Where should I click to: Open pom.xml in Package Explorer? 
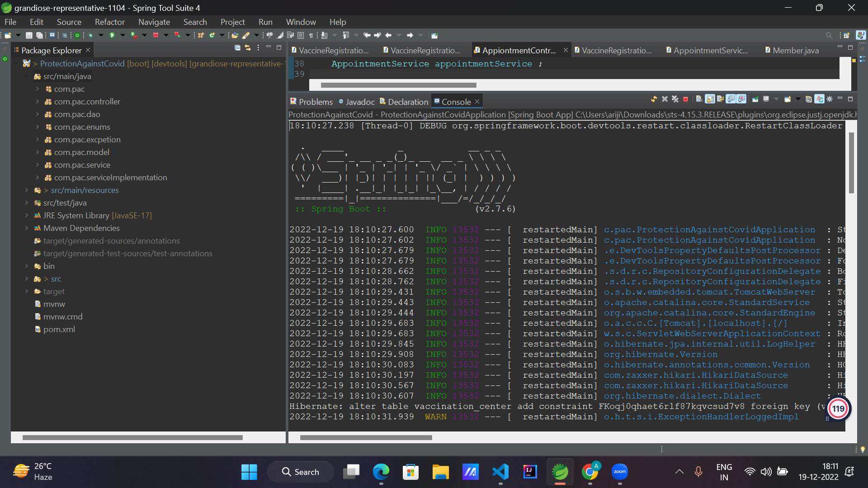tap(59, 329)
